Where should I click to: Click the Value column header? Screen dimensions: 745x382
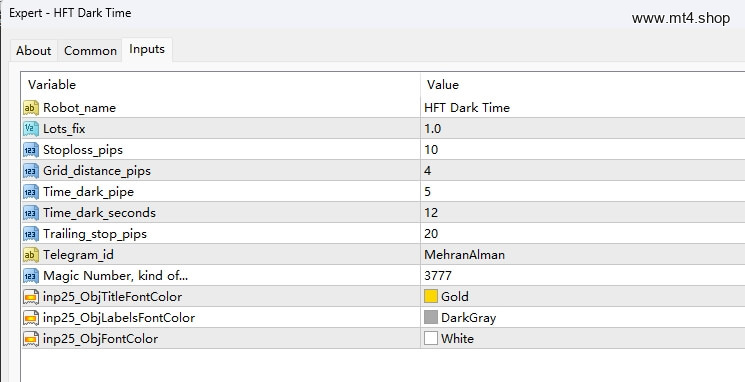pyautogui.click(x=583, y=85)
